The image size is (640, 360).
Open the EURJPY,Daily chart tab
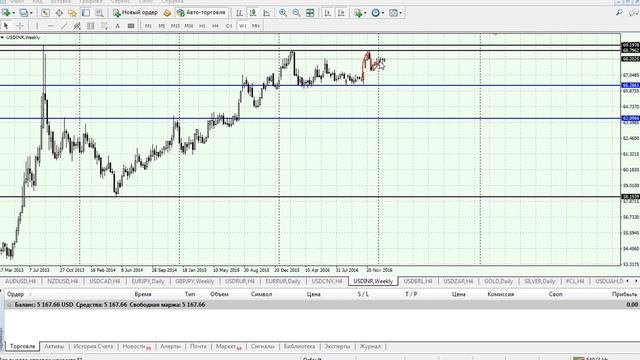coord(147,281)
